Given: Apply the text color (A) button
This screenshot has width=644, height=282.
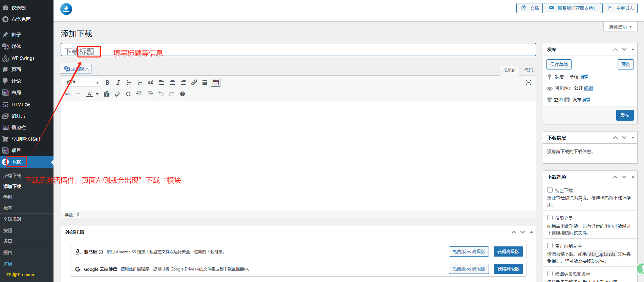Looking at the screenshot, I should pos(89,94).
